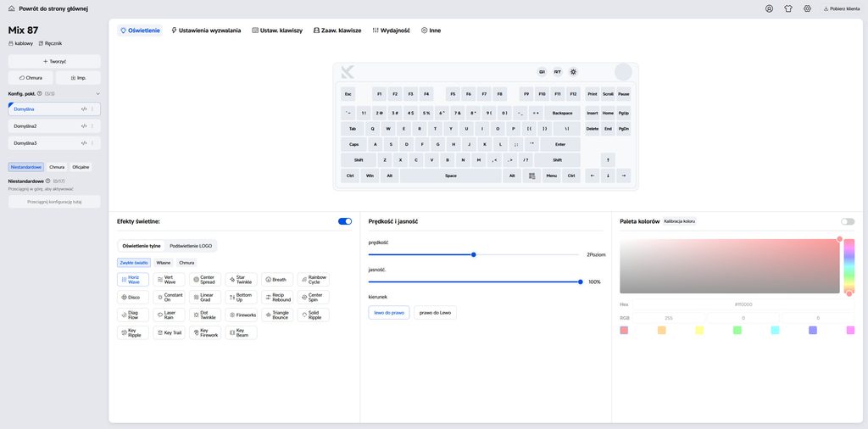Select the Key Beam effect
This screenshot has width=868, height=429.
click(x=241, y=332)
